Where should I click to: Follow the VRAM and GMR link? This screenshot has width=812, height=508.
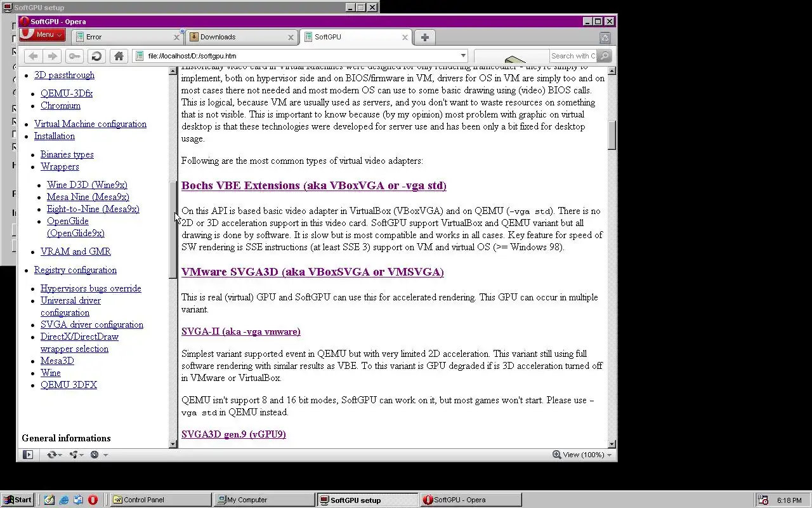coord(75,251)
